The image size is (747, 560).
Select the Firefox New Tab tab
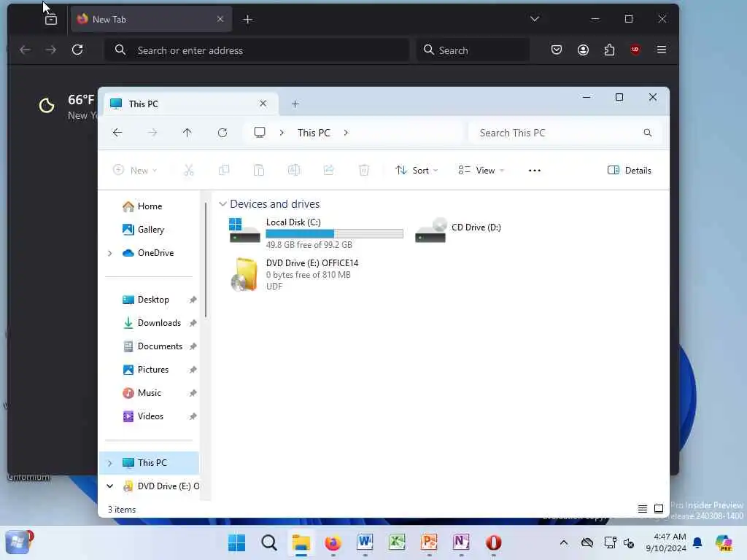click(151, 19)
